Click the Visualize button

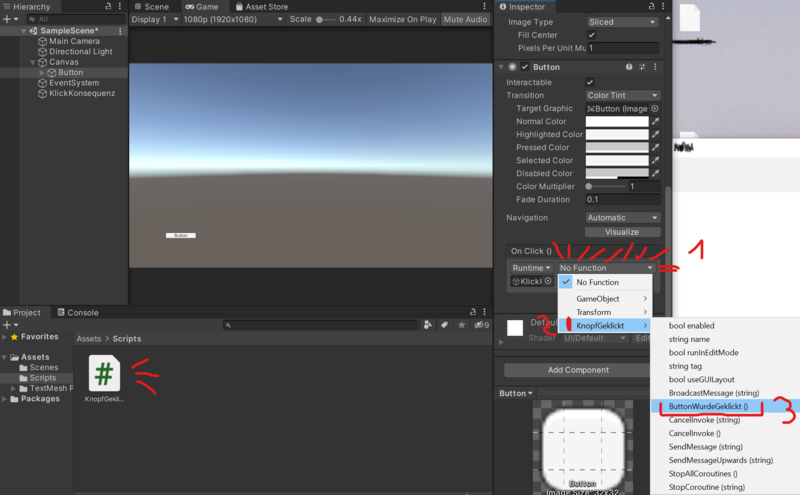(622, 232)
